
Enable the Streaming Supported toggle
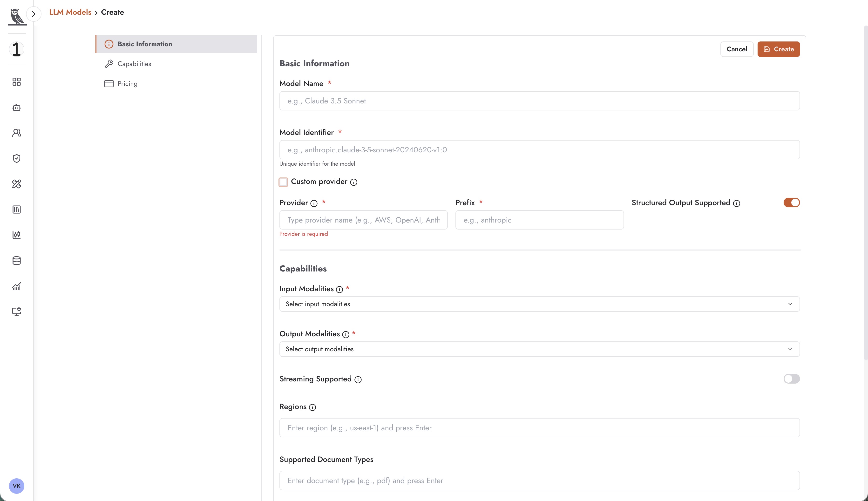click(792, 379)
